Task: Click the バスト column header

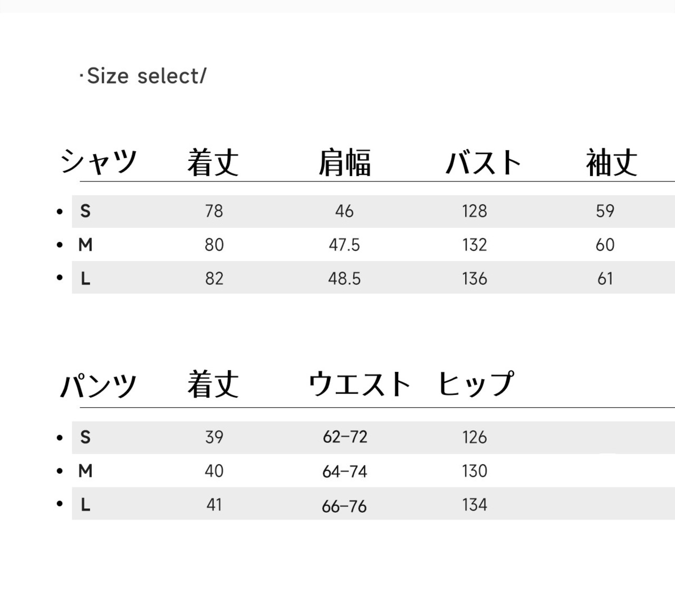Action: [484, 162]
